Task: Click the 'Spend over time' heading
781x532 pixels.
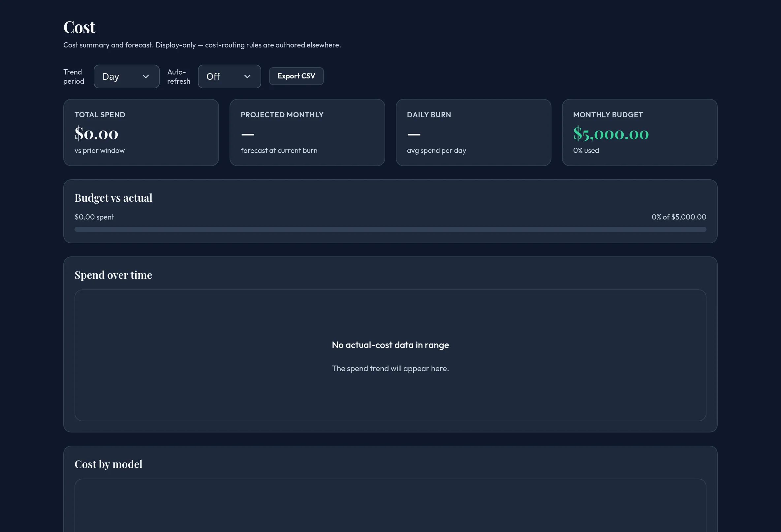Action: click(x=113, y=275)
